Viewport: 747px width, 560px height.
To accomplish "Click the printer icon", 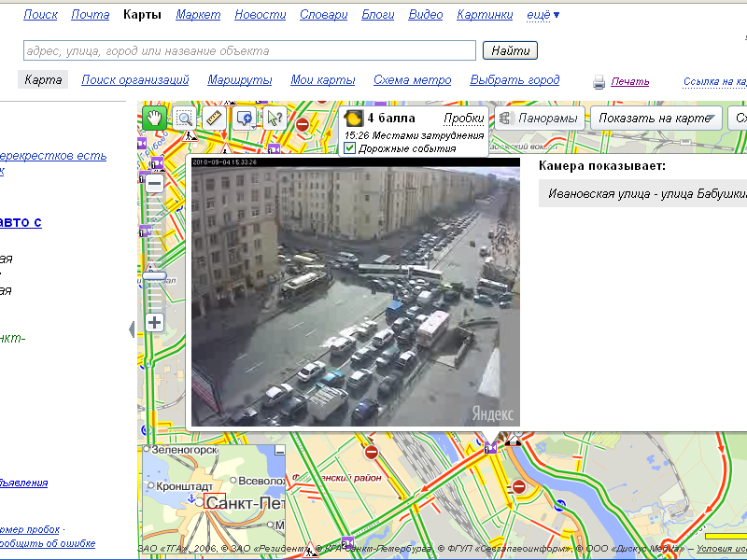I will (x=599, y=82).
